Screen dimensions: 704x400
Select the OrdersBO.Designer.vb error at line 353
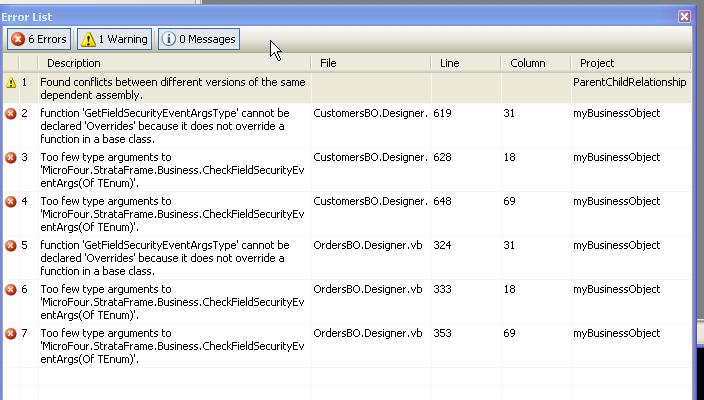(367, 334)
